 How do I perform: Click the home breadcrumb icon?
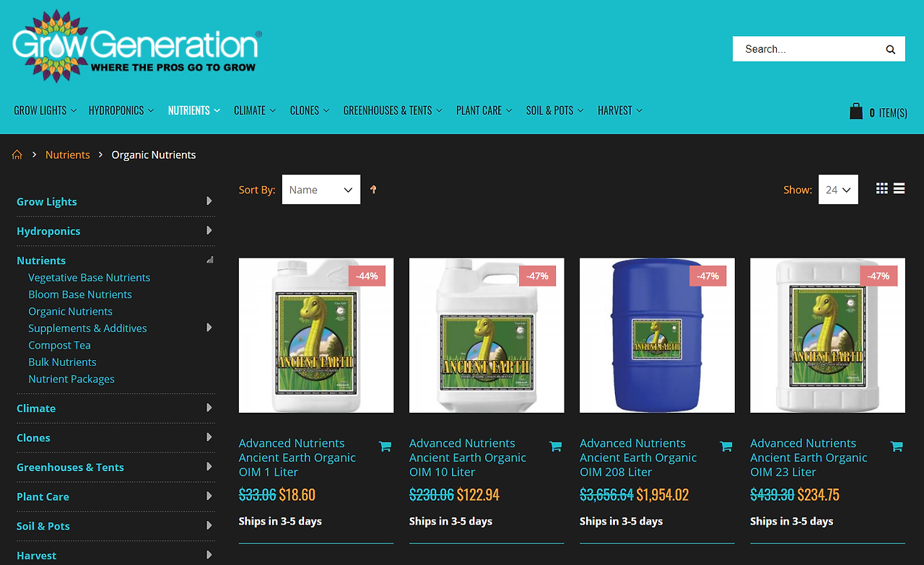17,155
